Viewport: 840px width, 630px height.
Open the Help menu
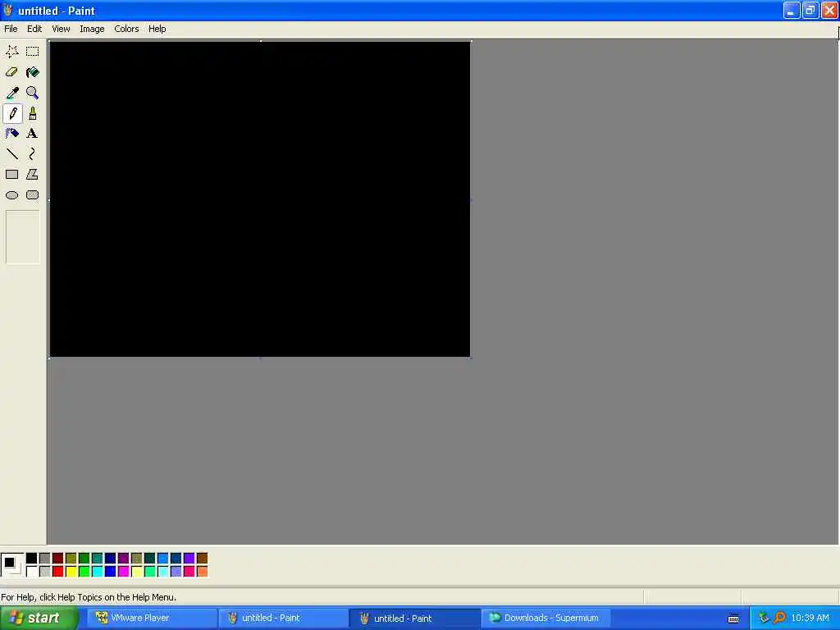click(x=157, y=29)
